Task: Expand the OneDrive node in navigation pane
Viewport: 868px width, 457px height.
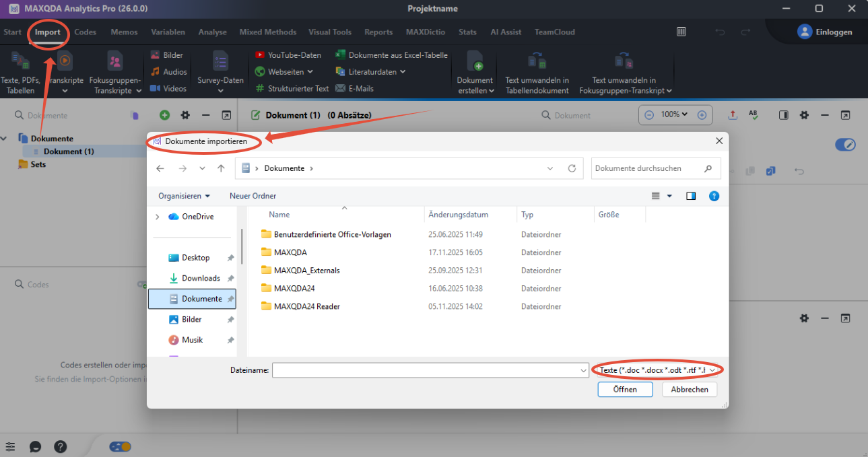Action: click(158, 217)
